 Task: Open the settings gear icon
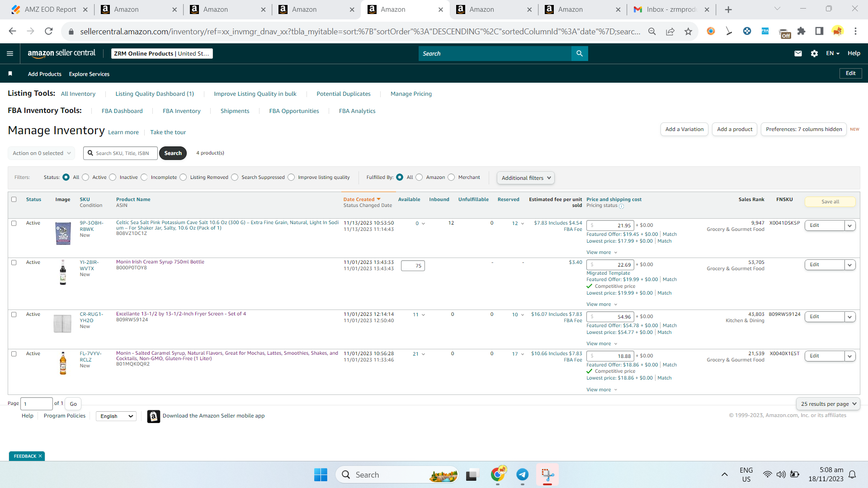tap(814, 53)
